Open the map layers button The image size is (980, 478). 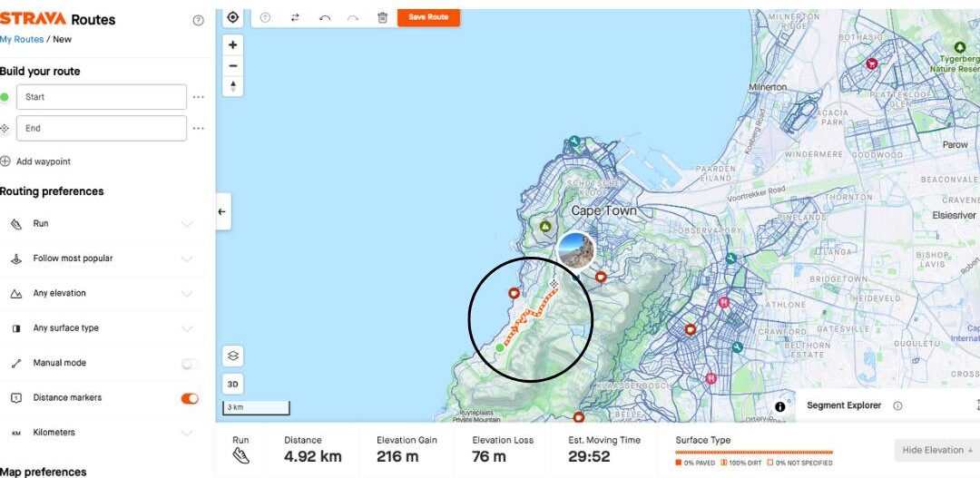click(x=232, y=356)
